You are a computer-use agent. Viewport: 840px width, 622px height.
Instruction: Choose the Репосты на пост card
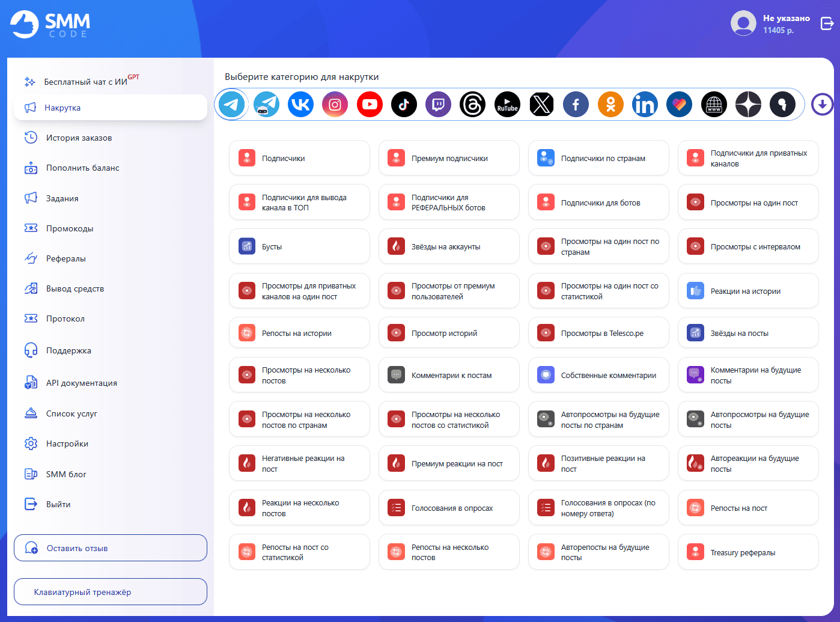tap(748, 508)
